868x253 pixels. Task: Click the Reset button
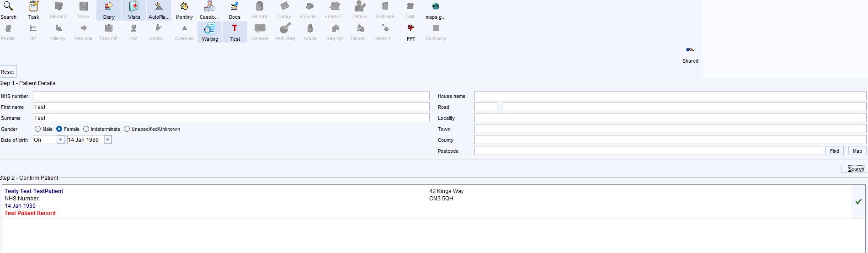pyautogui.click(x=8, y=72)
